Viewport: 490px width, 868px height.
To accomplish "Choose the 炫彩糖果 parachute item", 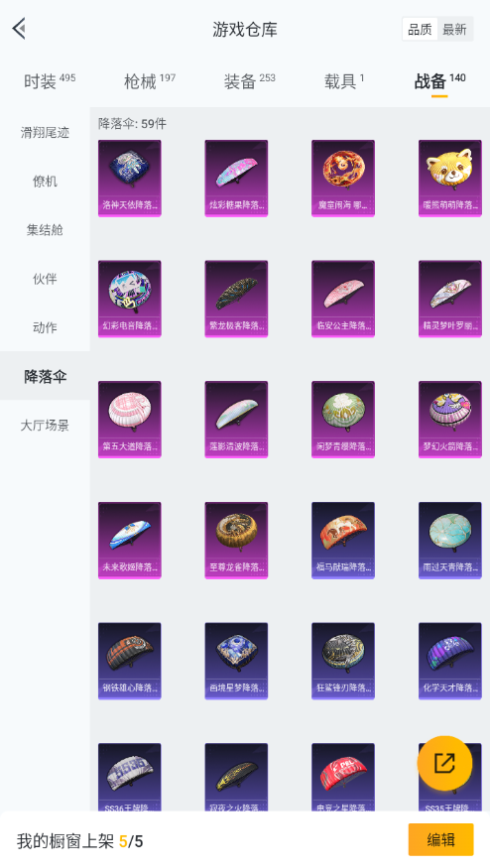I will (x=236, y=178).
